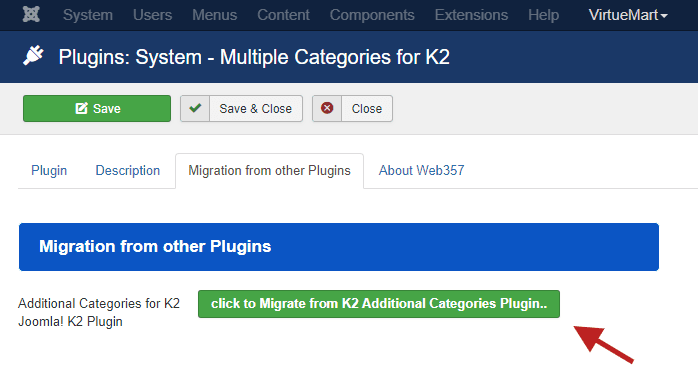Click the Save & Close button
The image size is (698, 385).
coord(241,108)
